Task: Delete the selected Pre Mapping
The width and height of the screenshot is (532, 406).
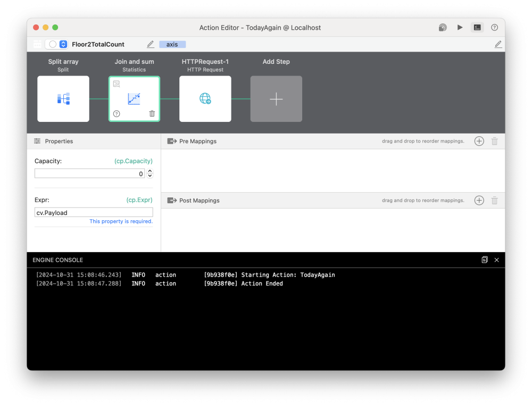Action: pyautogui.click(x=495, y=141)
